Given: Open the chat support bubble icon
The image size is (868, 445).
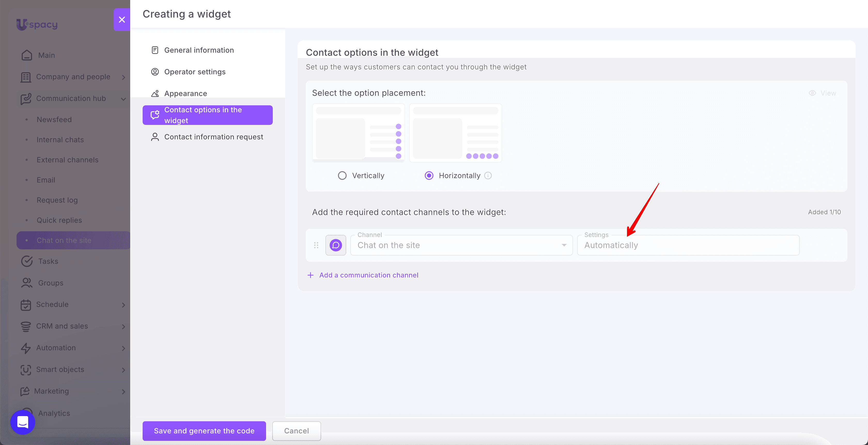Looking at the screenshot, I should (x=22, y=422).
